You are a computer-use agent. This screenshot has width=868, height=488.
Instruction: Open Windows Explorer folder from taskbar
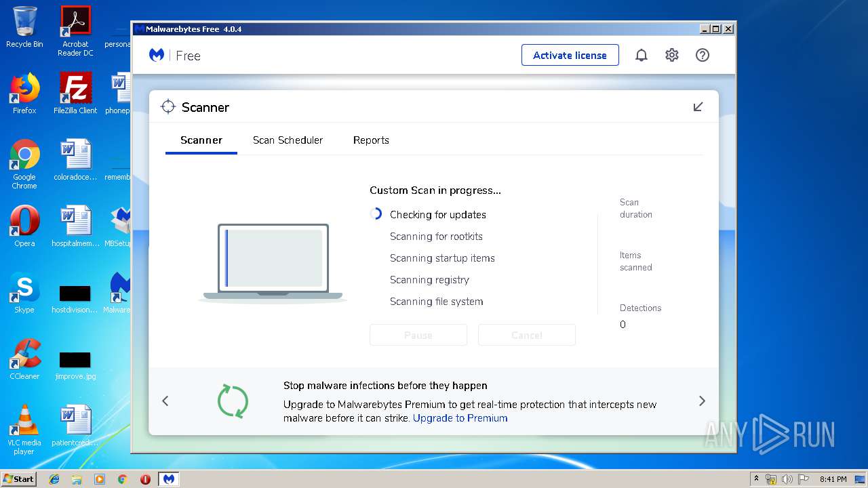(x=77, y=479)
